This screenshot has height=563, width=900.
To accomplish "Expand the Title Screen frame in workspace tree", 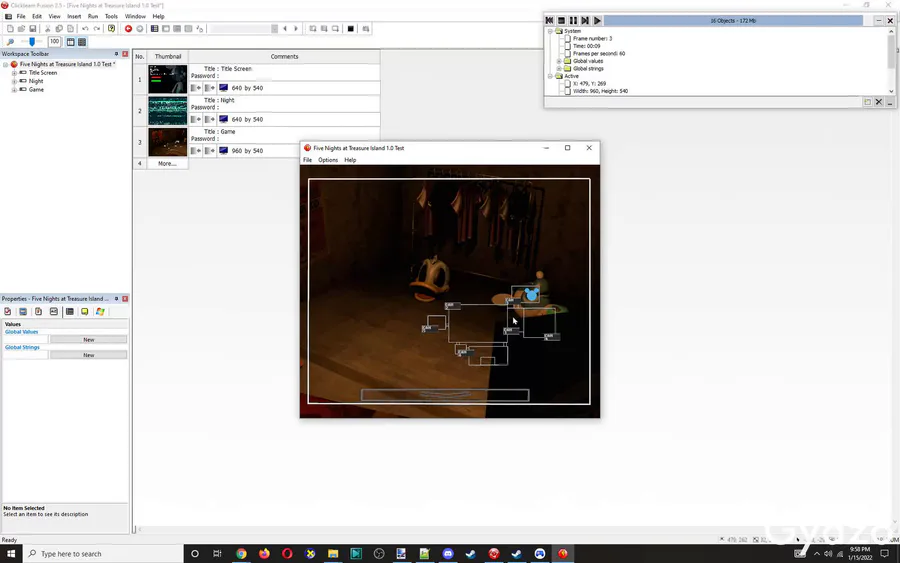I will [14, 73].
